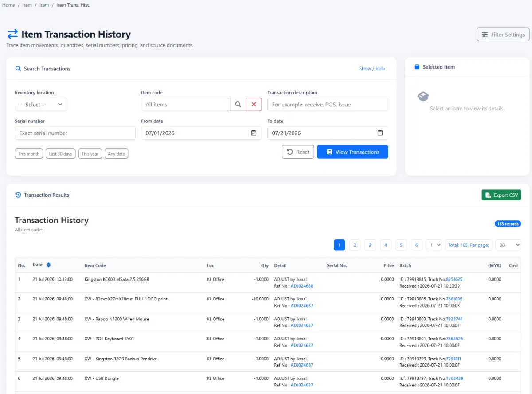The image size is (532, 394).
Task: Open ADJ024637 link in USB Dongle row
Action: coord(302,385)
